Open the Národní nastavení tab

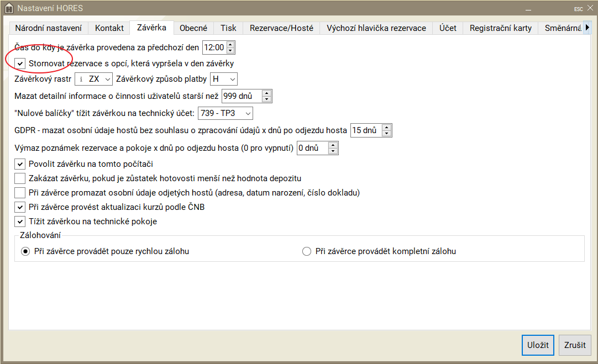click(x=48, y=28)
